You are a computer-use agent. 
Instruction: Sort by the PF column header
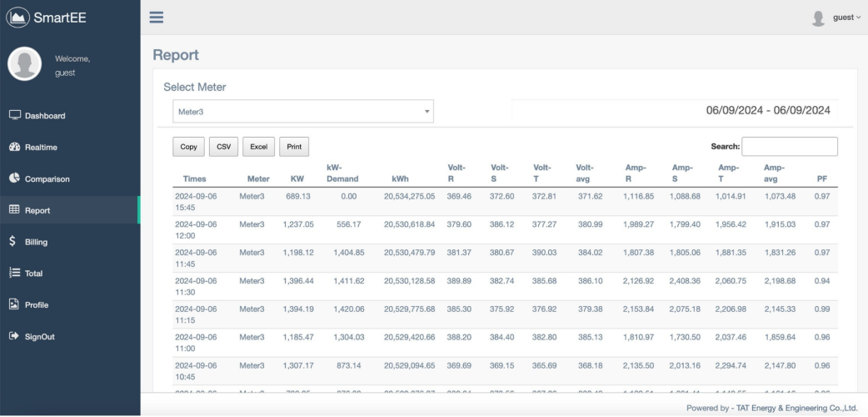tap(822, 178)
